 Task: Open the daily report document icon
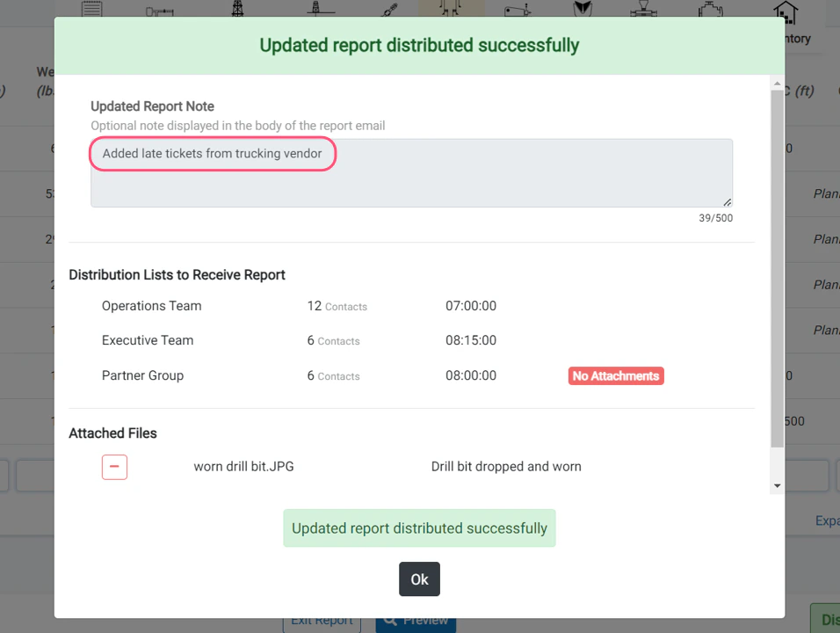[x=92, y=10]
